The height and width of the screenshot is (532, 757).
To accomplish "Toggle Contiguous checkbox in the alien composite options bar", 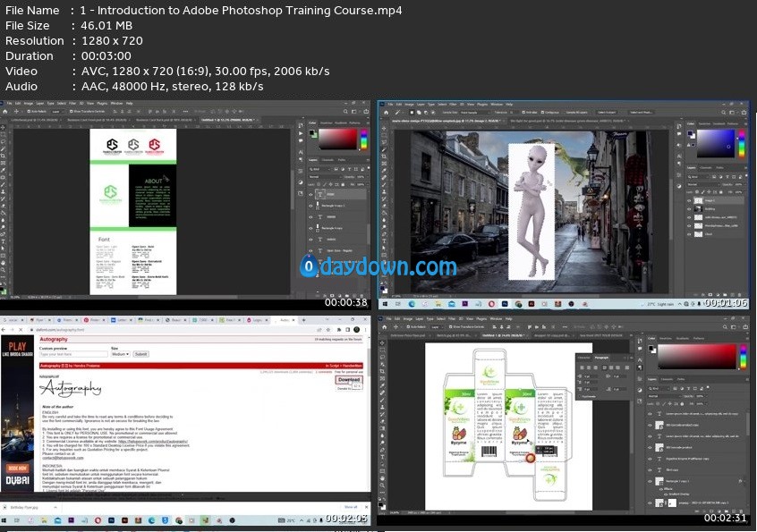I will point(545,114).
